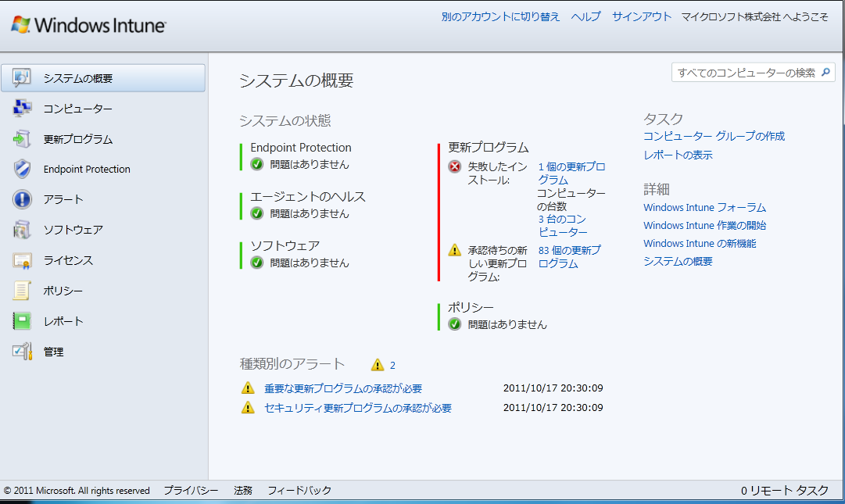Screen dimensions: 845x504
Task: Open the 重要な更新プログラムの承認が必要 alert
Action: (342, 388)
